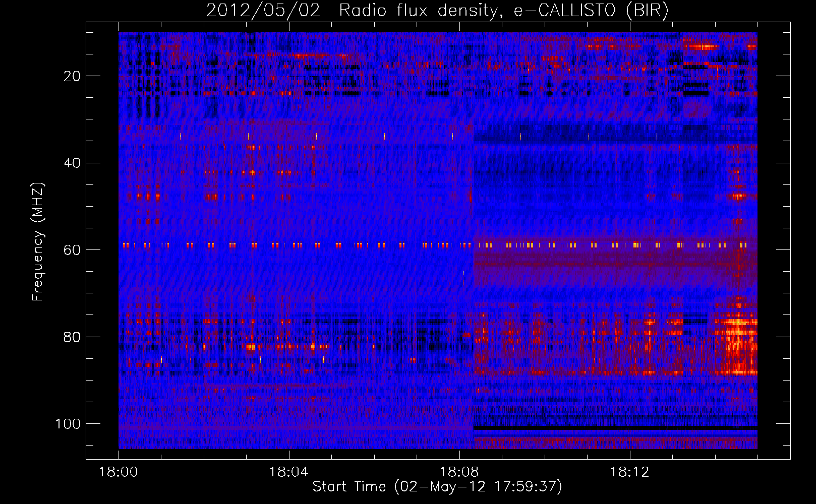Image resolution: width=816 pixels, height=504 pixels.
Task: Click the 60 frequency tick label
Action: 72,250
